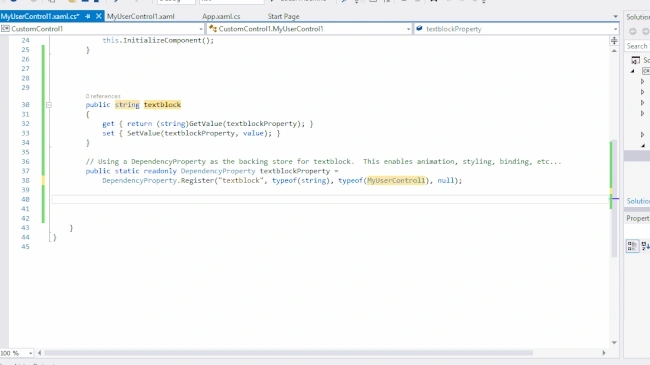
Task: Click typeof(string) on line 38
Action: click(x=301, y=180)
